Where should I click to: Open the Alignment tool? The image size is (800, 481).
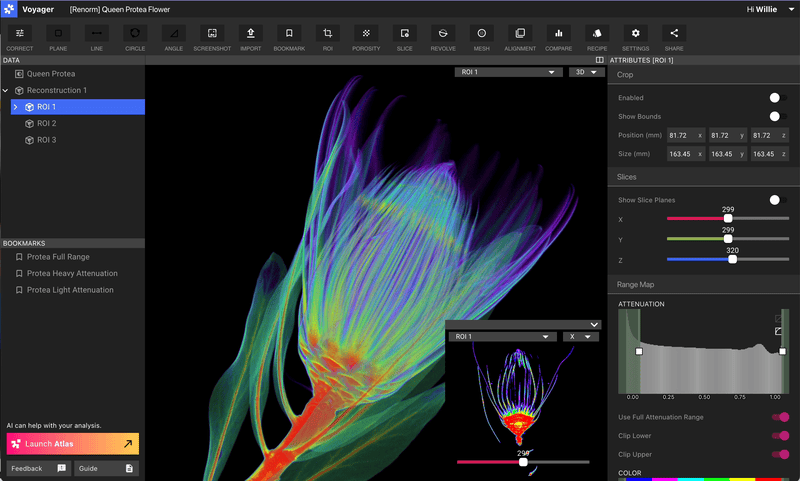pyautogui.click(x=519, y=33)
